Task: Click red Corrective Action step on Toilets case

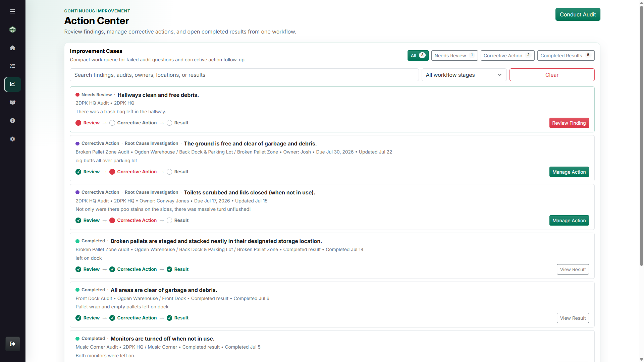Action: [x=133, y=221]
